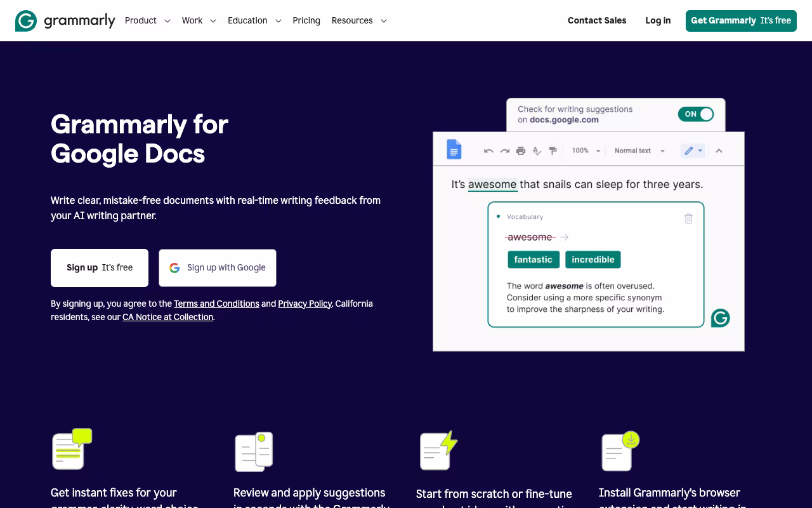The width and height of the screenshot is (812, 508).
Task: Click the spell check icon in toolbar
Action: coord(537,150)
